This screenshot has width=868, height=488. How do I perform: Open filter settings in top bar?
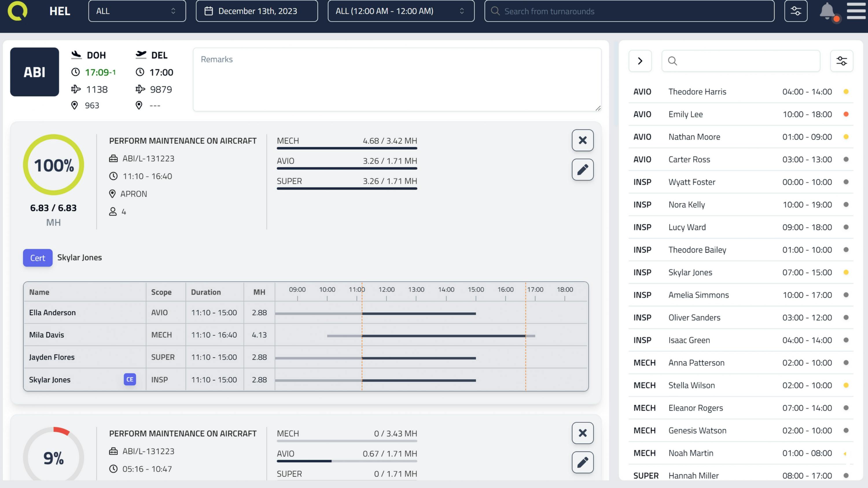(796, 11)
